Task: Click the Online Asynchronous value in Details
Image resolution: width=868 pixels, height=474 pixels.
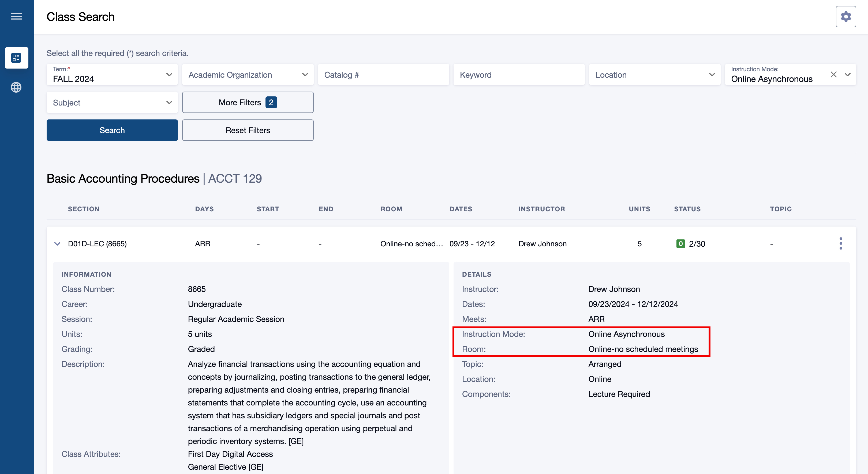Action: tap(626, 334)
